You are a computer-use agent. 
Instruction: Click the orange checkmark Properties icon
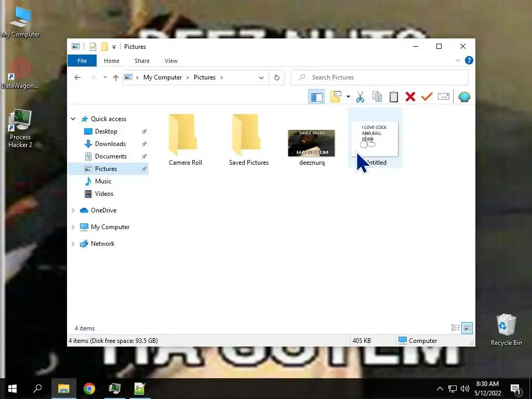point(427,97)
